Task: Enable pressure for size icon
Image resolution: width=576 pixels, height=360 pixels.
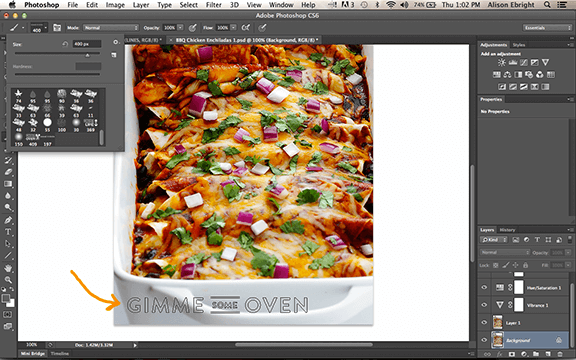Action: [262, 28]
